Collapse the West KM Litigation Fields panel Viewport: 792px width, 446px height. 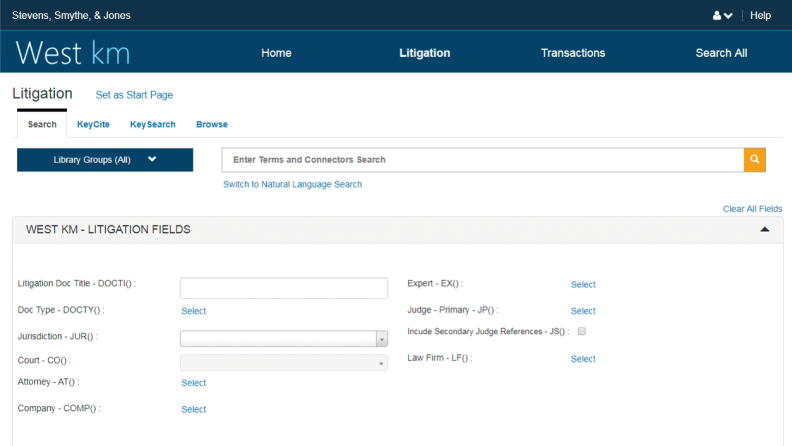pyautogui.click(x=765, y=230)
